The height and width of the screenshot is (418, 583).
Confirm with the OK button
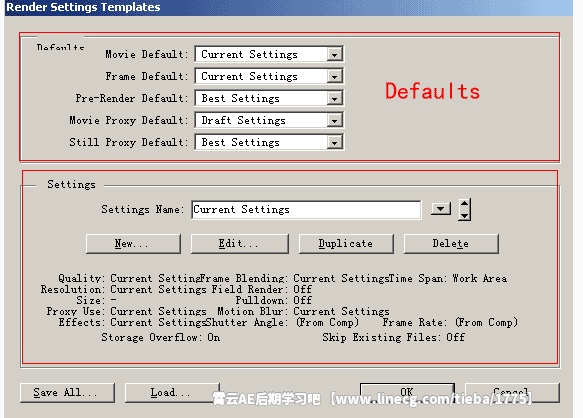407,392
